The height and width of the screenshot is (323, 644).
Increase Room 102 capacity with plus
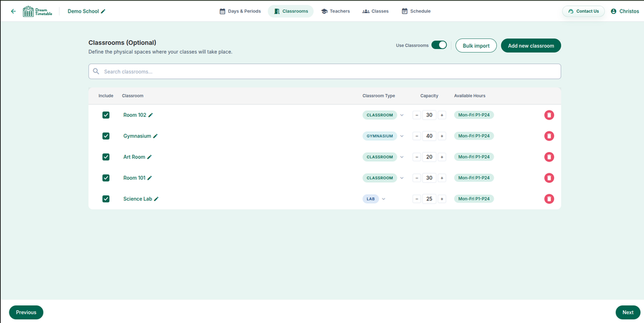coord(442,116)
